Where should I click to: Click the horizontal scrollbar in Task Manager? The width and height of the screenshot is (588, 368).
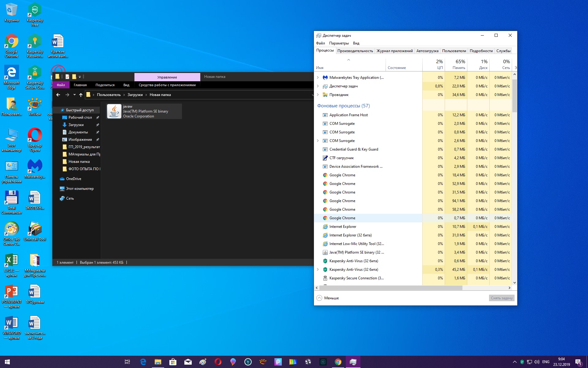coord(391,288)
